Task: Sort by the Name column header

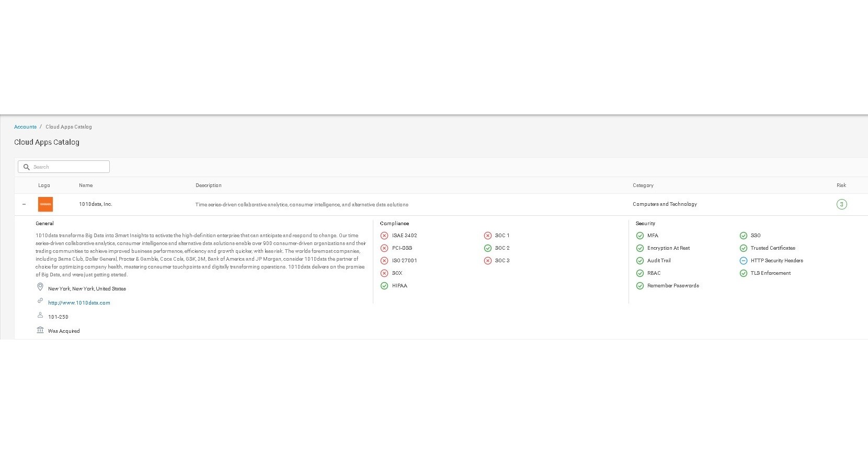Action: (86, 185)
